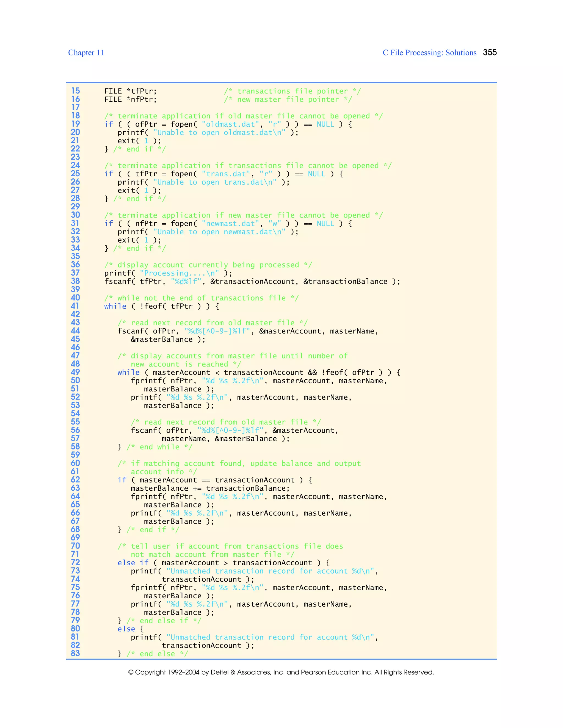Viewport: 563px width, 728px height.
Task: Click 'while ( !feof( tfPtr ) )' line
Action: click(x=161, y=306)
